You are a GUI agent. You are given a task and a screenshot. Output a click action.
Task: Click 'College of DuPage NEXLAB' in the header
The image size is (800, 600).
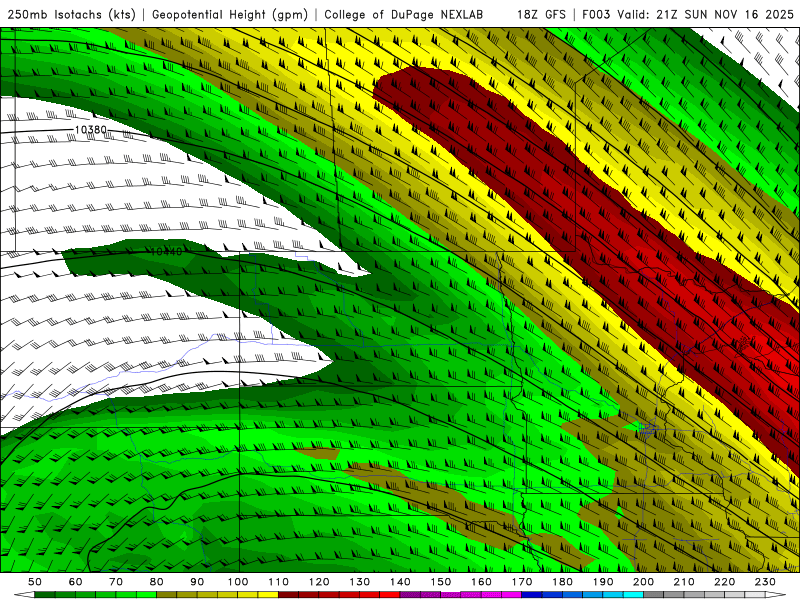[x=404, y=14]
